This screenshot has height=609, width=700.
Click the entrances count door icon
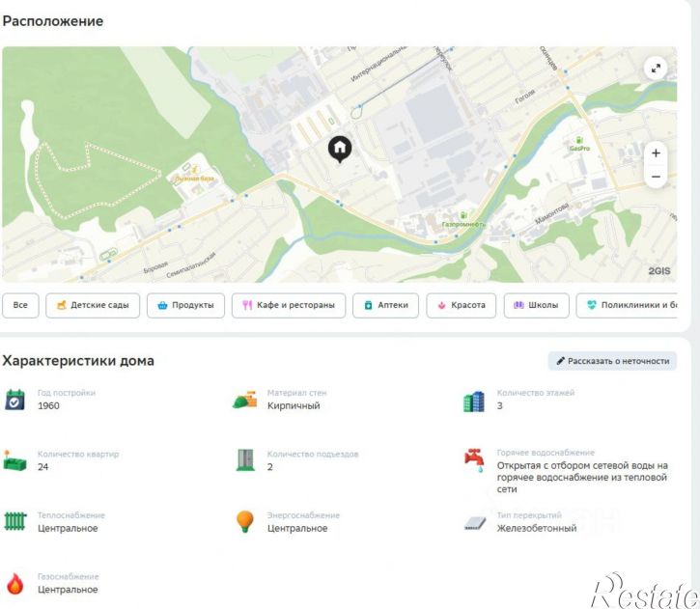coord(245,460)
